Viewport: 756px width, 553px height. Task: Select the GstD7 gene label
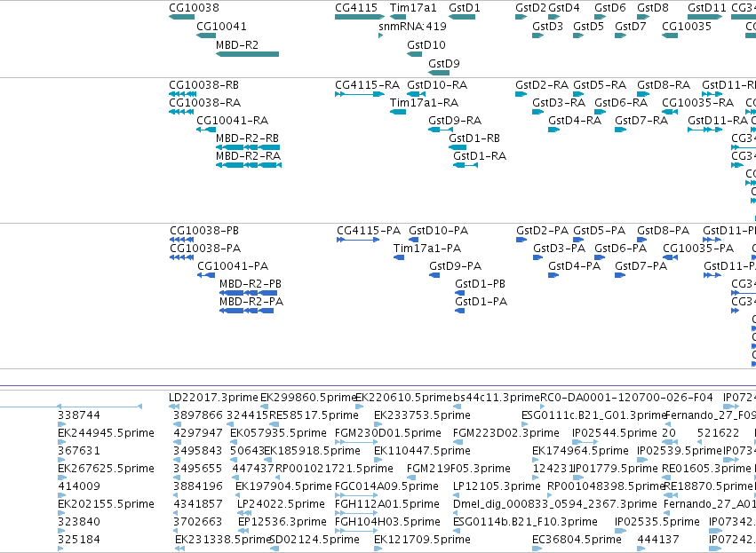click(x=631, y=27)
